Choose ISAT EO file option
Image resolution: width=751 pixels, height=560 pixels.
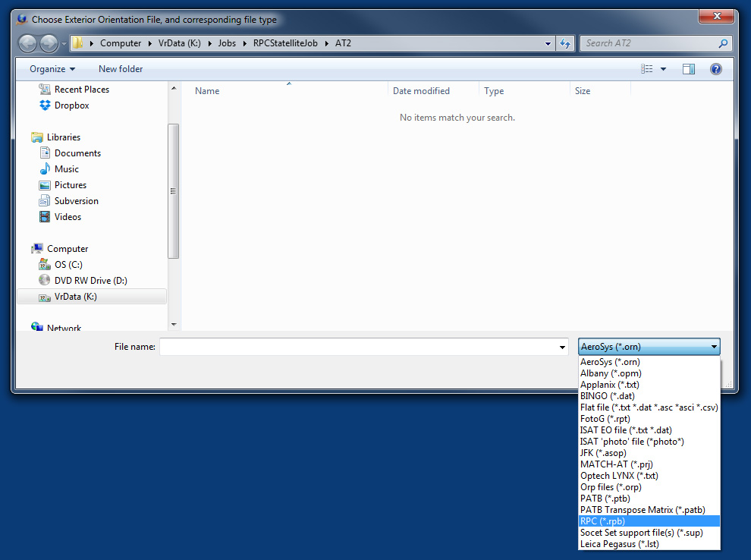pos(649,430)
